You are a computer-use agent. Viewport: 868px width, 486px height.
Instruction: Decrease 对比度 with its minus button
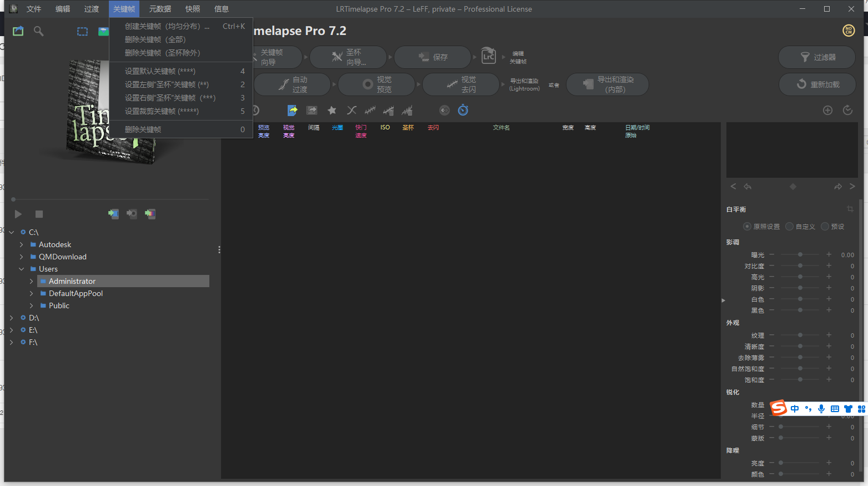[772, 265]
